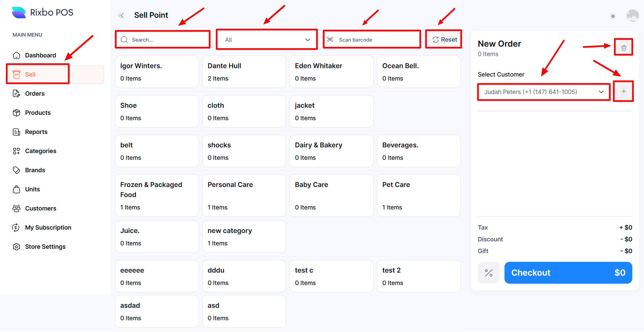644x332 pixels.
Task: Focus the Search input field
Action: tap(168, 40)
